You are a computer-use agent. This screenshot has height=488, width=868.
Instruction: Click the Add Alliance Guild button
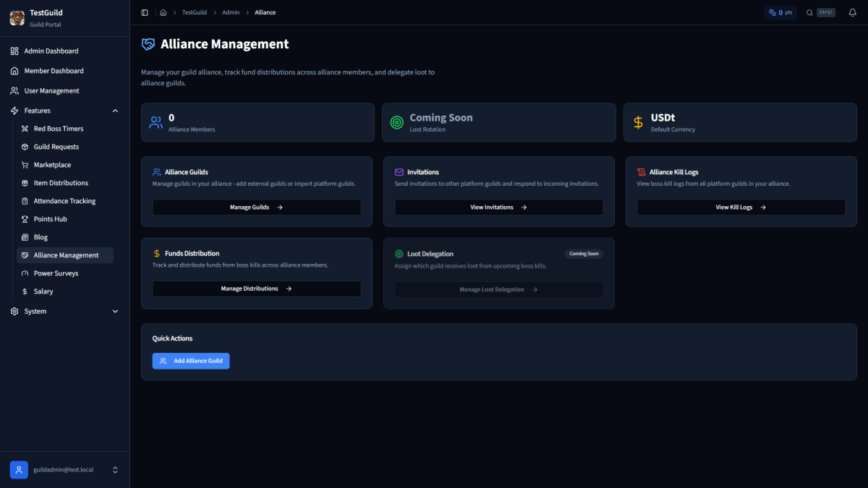[190, 360]
